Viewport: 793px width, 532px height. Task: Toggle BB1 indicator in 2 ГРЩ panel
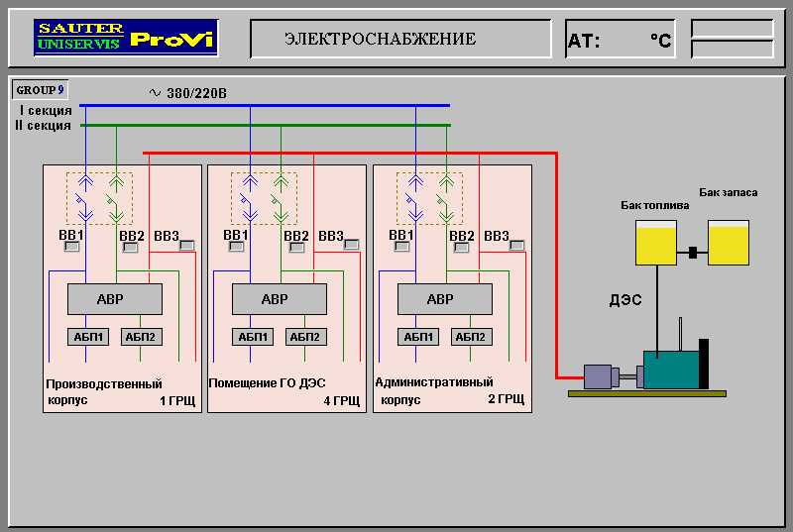click(402, 247)
